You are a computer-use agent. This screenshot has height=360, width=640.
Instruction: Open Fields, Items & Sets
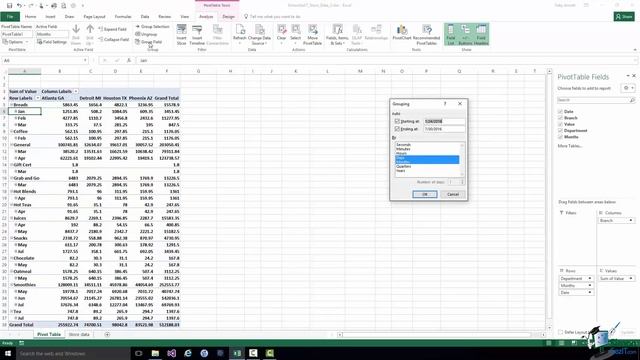[x=337, y=34]
